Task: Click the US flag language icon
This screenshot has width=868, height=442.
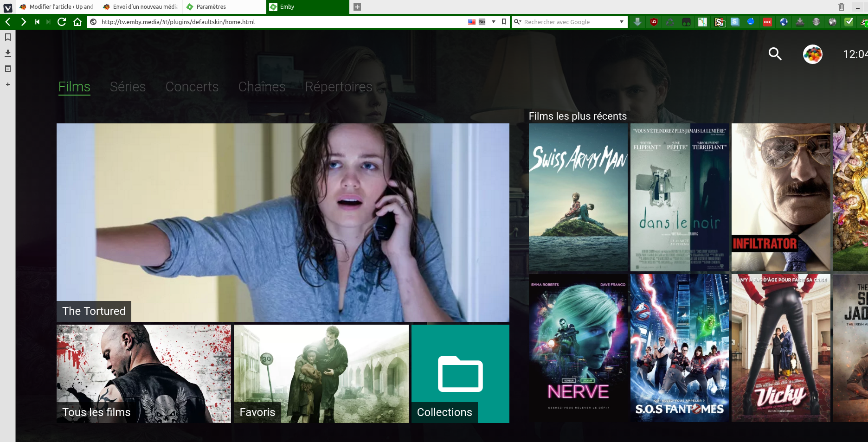Action: pos(472,22)
